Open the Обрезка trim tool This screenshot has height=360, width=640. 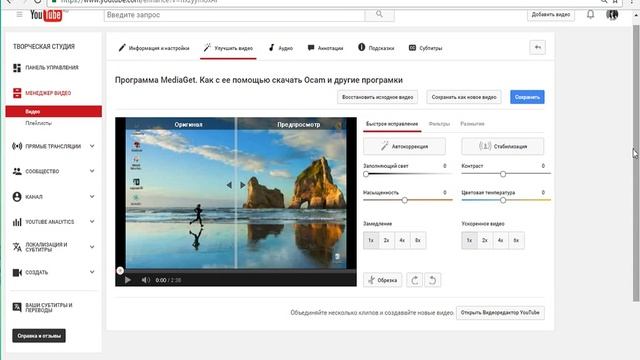pyautogui.click(x=382, y=280)
